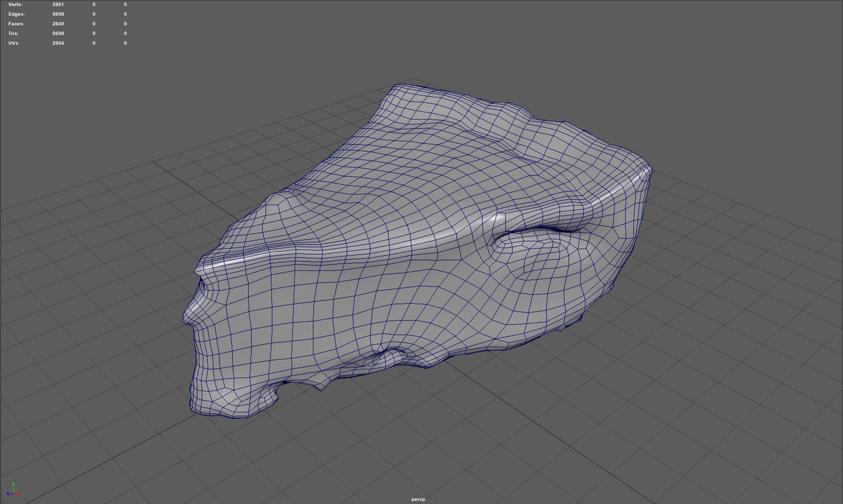The height and width of the screenshot is (504, 843).
Task: Click the 'persp' camera name label
Action: (418, 499)
